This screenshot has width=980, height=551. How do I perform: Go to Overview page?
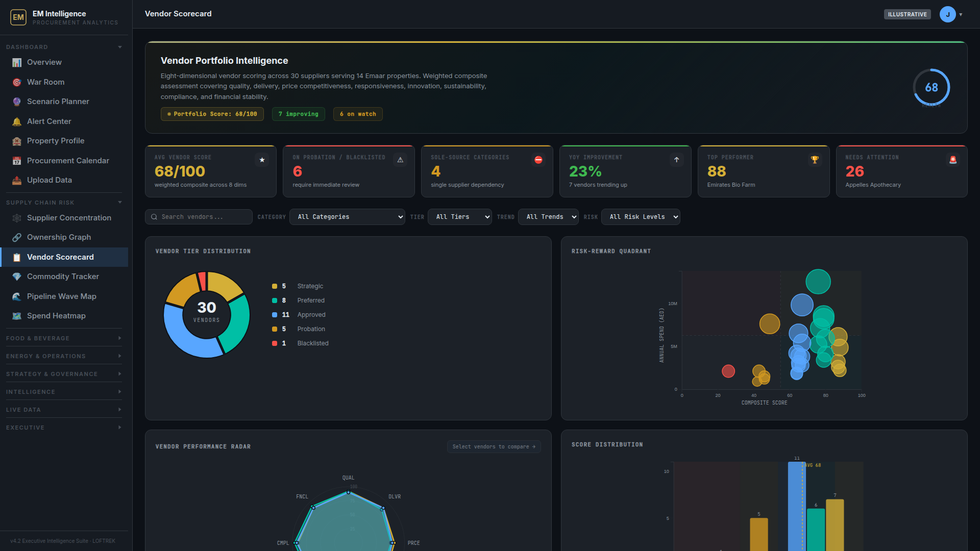[x=64, y=62]
